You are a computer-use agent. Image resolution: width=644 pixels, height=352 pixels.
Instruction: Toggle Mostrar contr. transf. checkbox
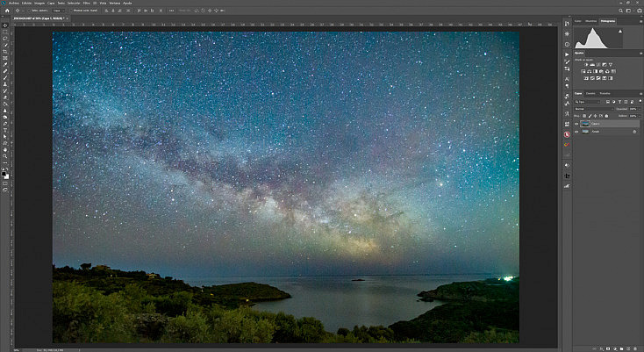tap(71, 11)
